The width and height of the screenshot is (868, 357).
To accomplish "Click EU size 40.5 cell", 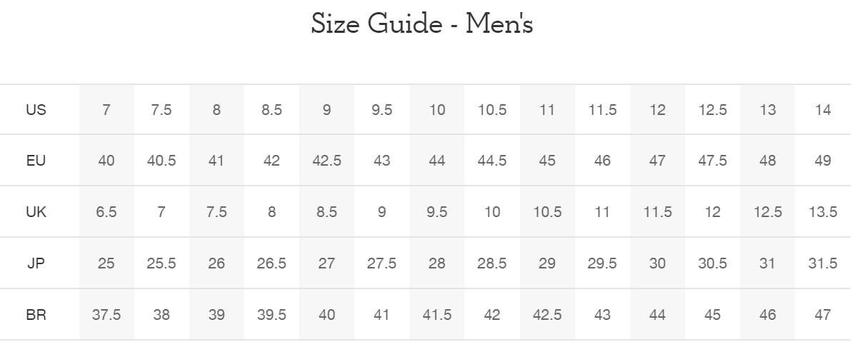I will point(161,161).
